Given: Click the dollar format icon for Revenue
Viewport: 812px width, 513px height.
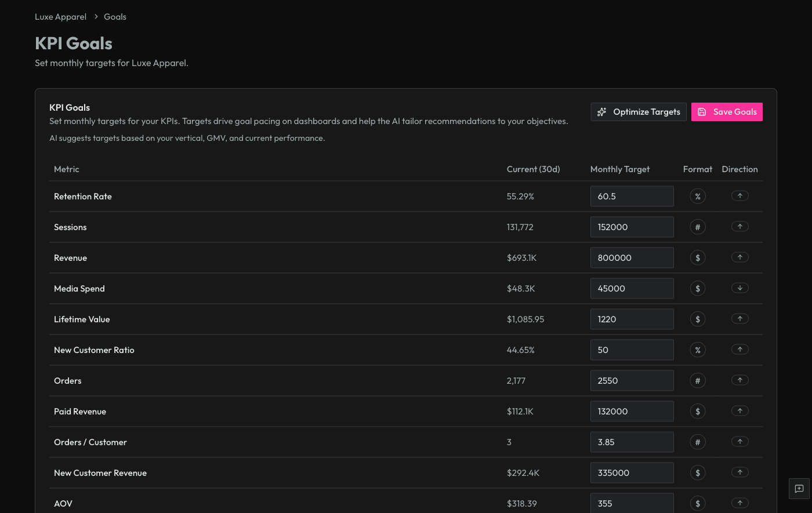Looking at the screenshot, I should 698,257.
